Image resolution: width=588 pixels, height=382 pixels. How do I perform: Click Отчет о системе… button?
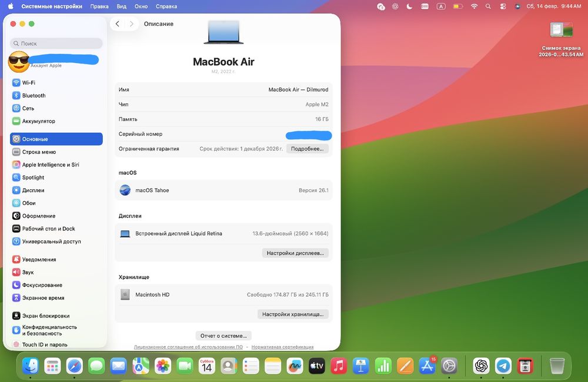(223, 336)
